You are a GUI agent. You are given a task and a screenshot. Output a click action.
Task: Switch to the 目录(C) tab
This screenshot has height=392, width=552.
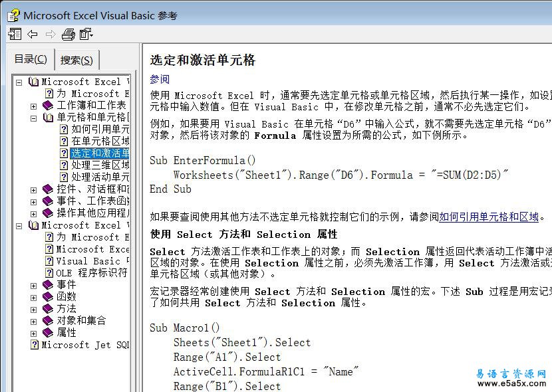click(x=31, y=59)
